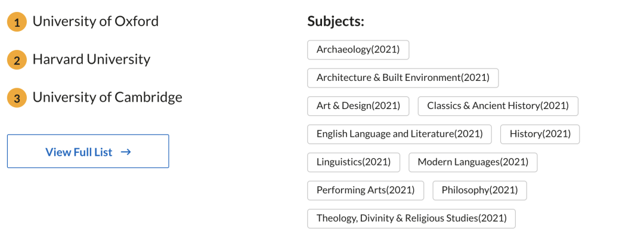
Task: Choose Architecture & Built Environment(2021) tag
Action: click(402, 77)
